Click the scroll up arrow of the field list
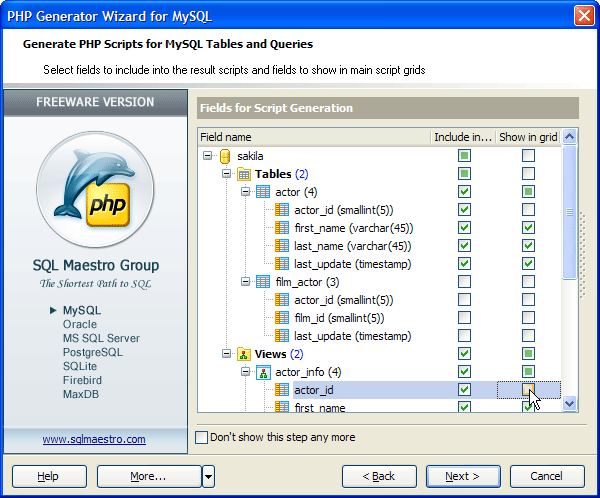Viewport: 600px width, 498px height. 569,137
